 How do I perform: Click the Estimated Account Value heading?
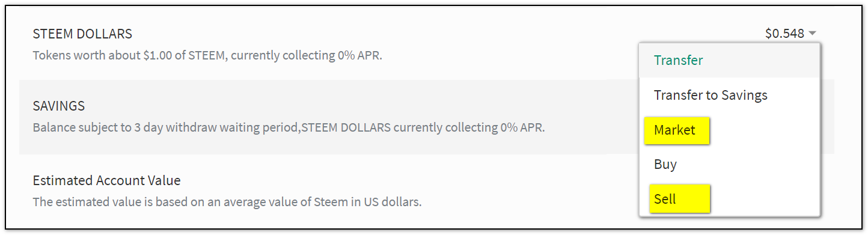point(106,180)
